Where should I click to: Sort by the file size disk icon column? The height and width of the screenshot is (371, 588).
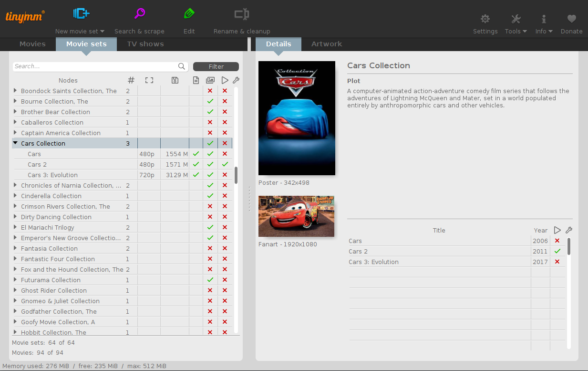[x=175, y=80]
